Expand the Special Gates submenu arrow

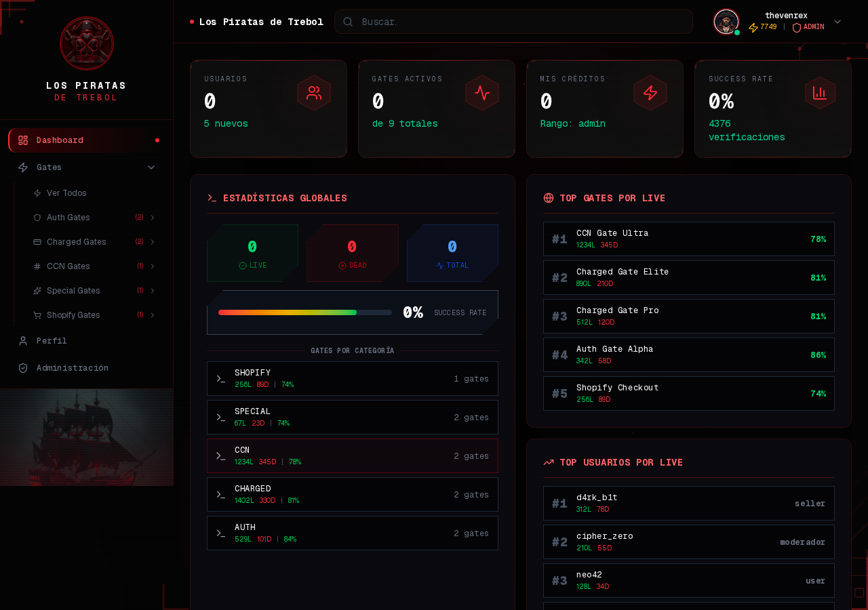(153, 291)
